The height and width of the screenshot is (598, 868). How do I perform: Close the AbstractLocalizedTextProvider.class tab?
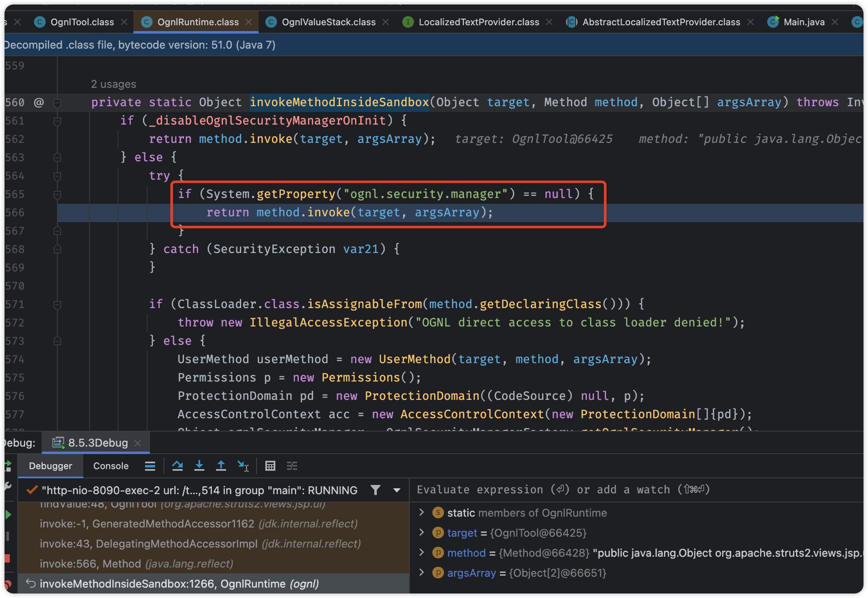(x=750, y=22)
